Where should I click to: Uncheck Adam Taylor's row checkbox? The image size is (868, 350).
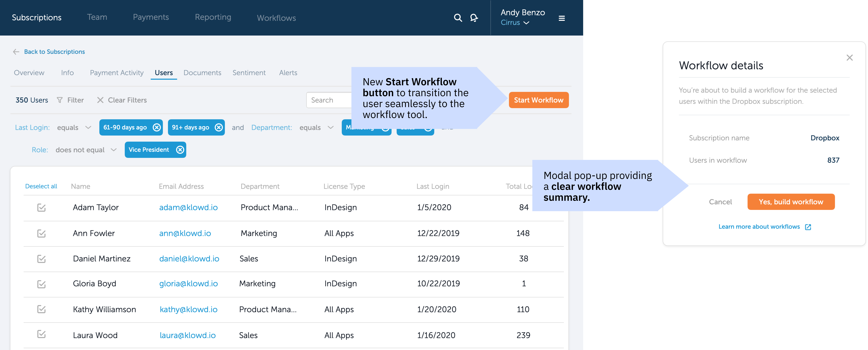click(x=41, y=208)
